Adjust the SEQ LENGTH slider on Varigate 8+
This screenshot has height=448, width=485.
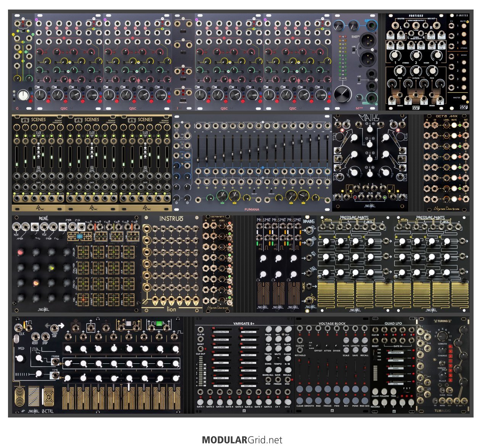point(221,337)
